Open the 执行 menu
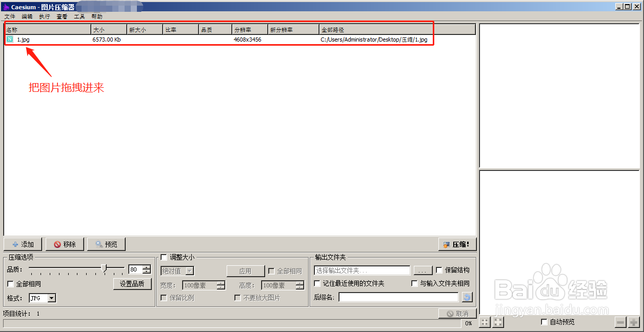 pos(45,16)
